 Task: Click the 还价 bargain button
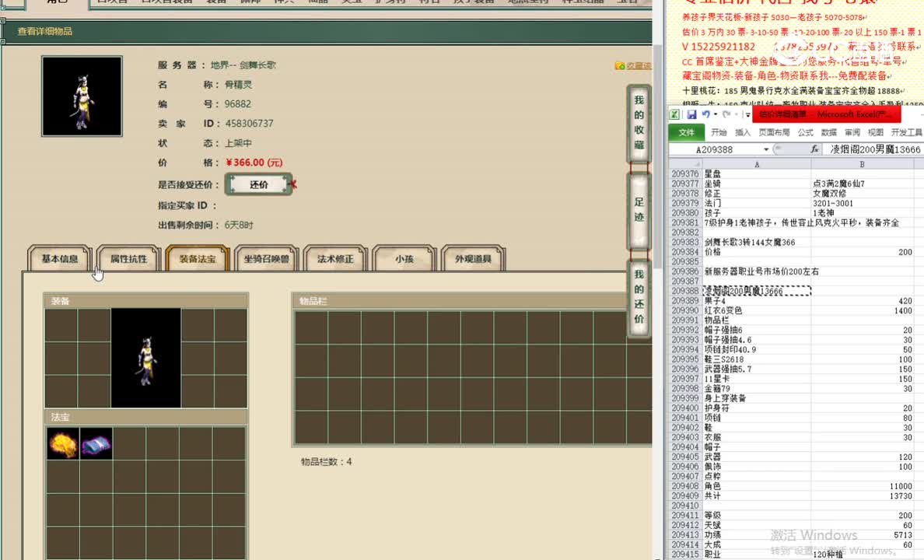pos(259,184)
